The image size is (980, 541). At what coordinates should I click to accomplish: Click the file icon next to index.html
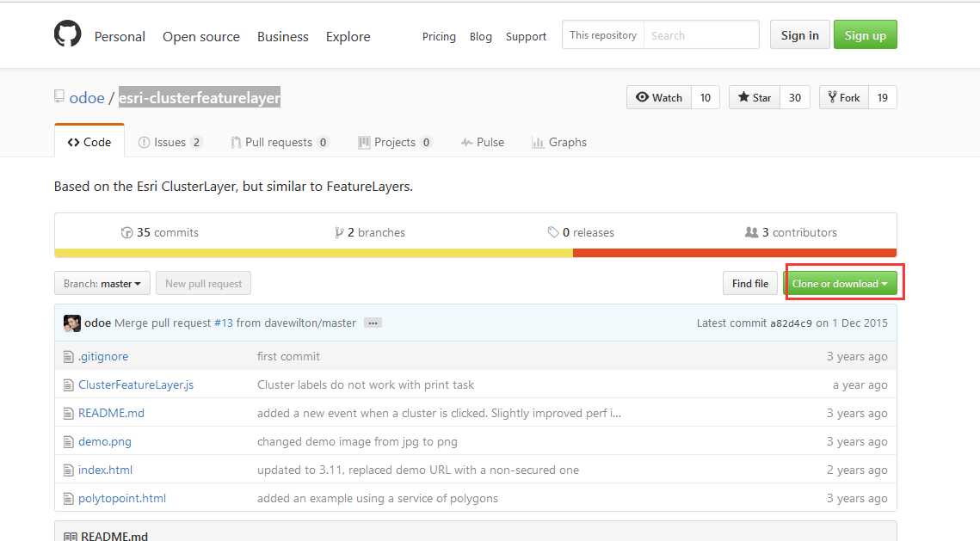point(69,470)
